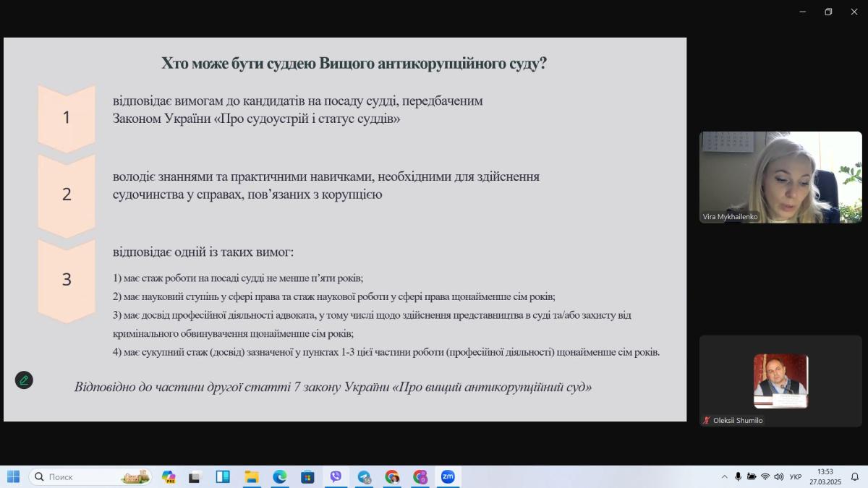Open the second Chrome profile icon on taskbar

(x=420, y=476)
